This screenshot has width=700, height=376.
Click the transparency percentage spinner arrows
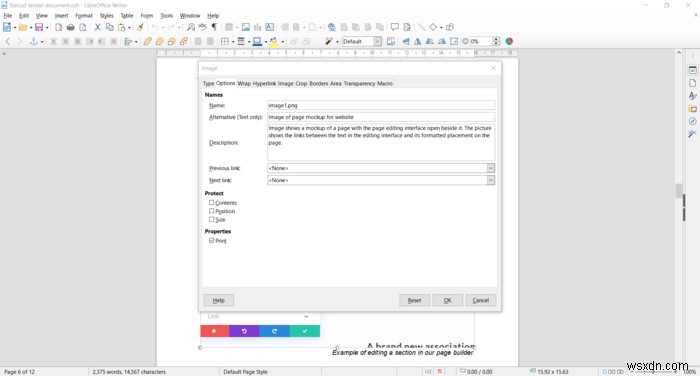pyautogui.click(x=496, y=42)
